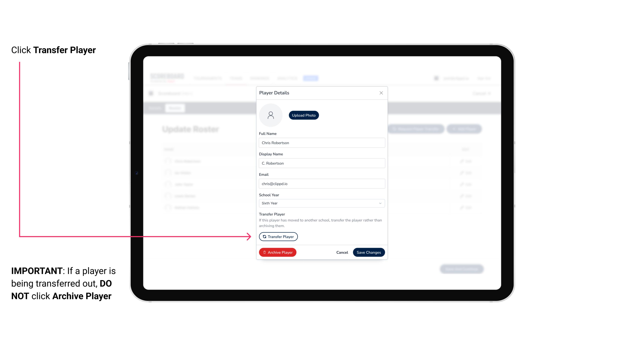Select Sixth Year from dropdown
This screenshot has height=346, width=644.
point(321,203)
